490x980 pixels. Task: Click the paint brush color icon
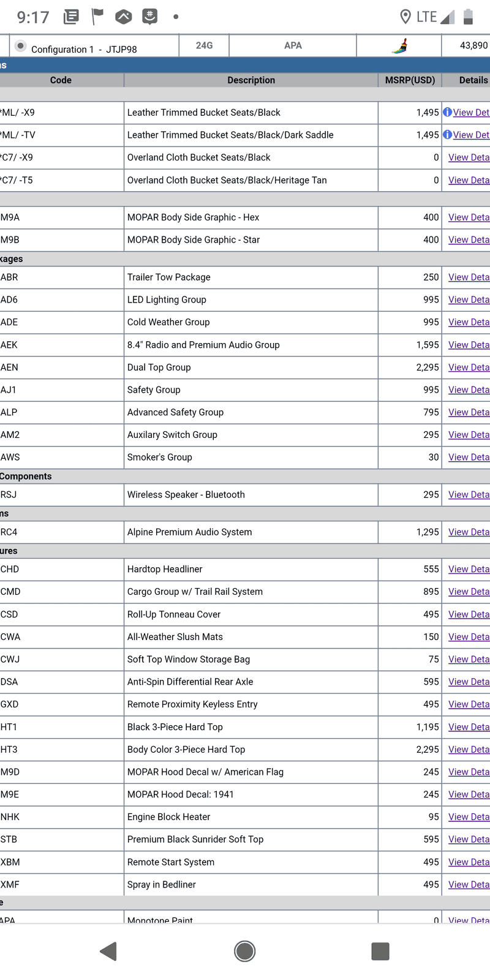coord(399,46)
